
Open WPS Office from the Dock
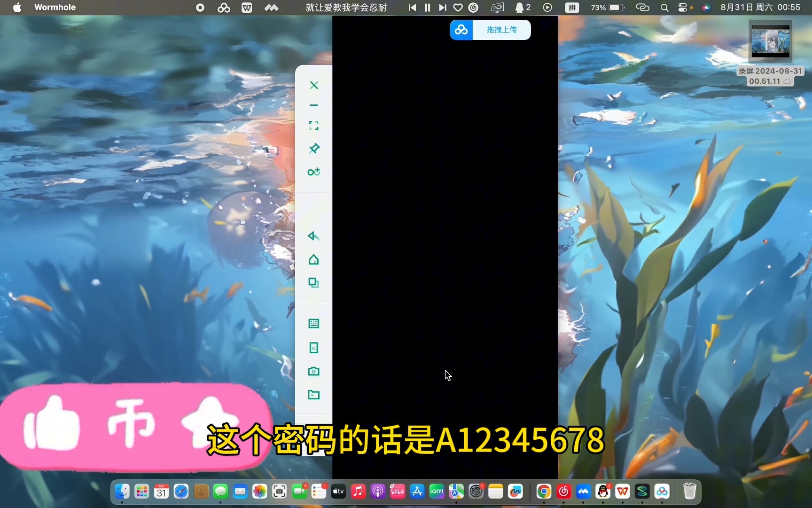(x=623, y=492)
